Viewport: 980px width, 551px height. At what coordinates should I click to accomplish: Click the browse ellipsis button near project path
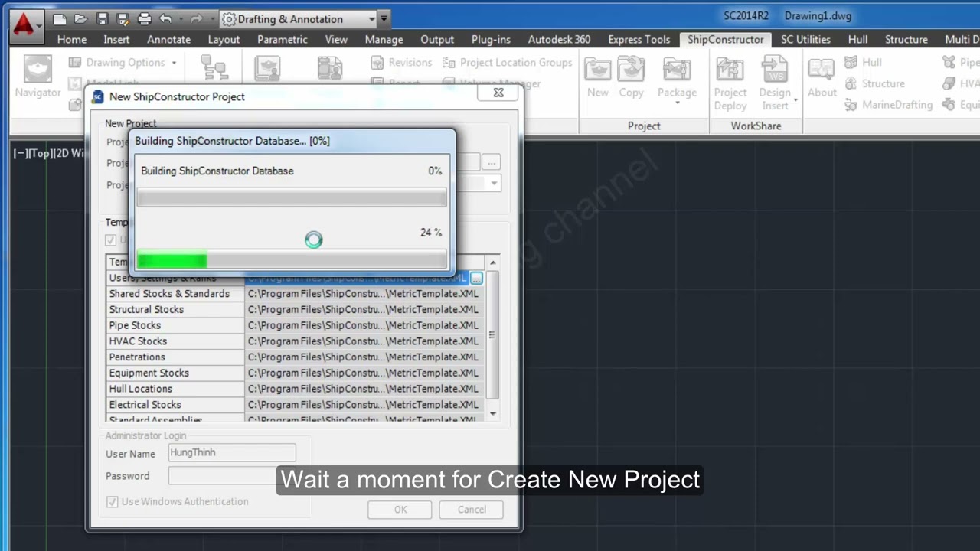(x=492, y=162)
